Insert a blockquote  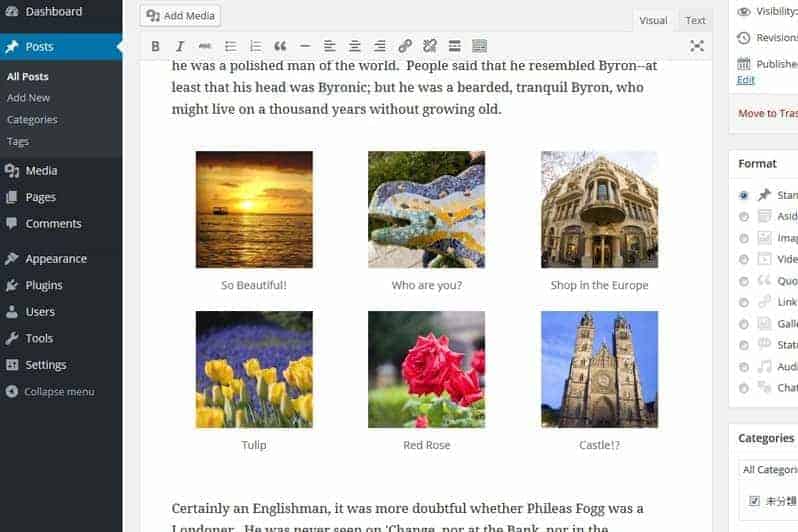[x=280, y=46]
